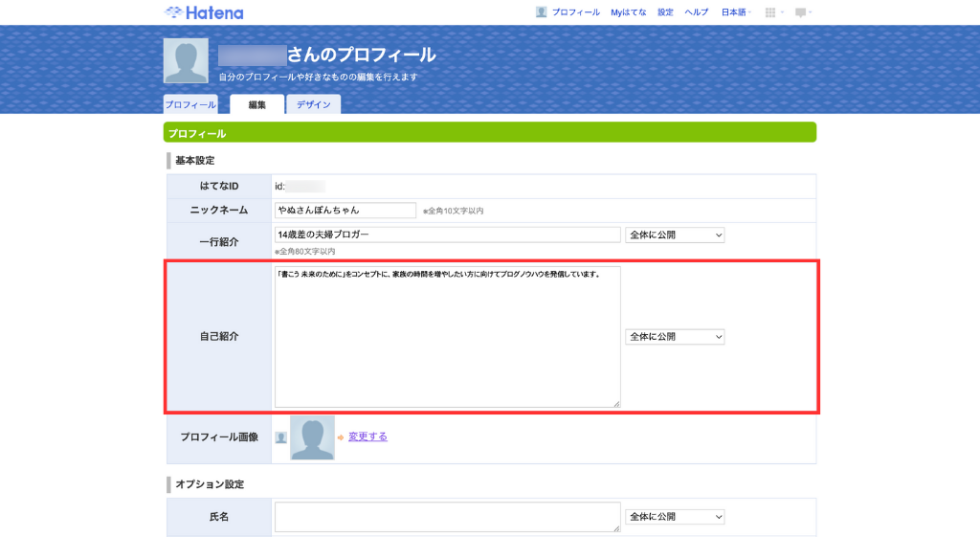Click the small profile icon beside プロフィール画像

(x=281, y=437)
